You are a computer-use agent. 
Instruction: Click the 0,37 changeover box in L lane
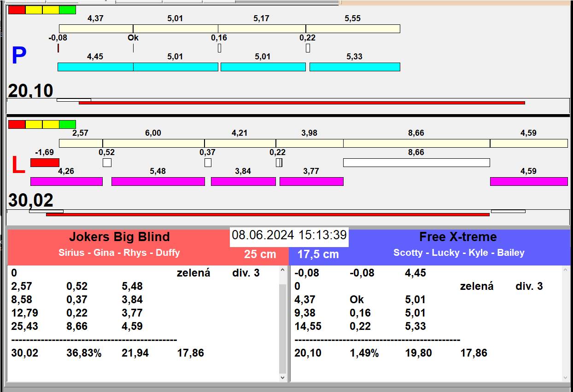tap(208, 162)
